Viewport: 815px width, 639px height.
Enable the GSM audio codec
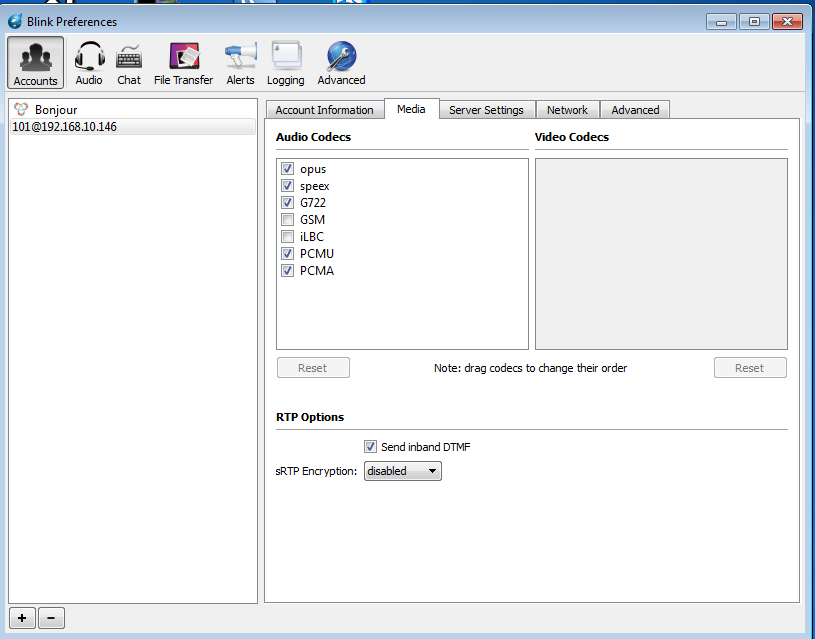[288, 220]
